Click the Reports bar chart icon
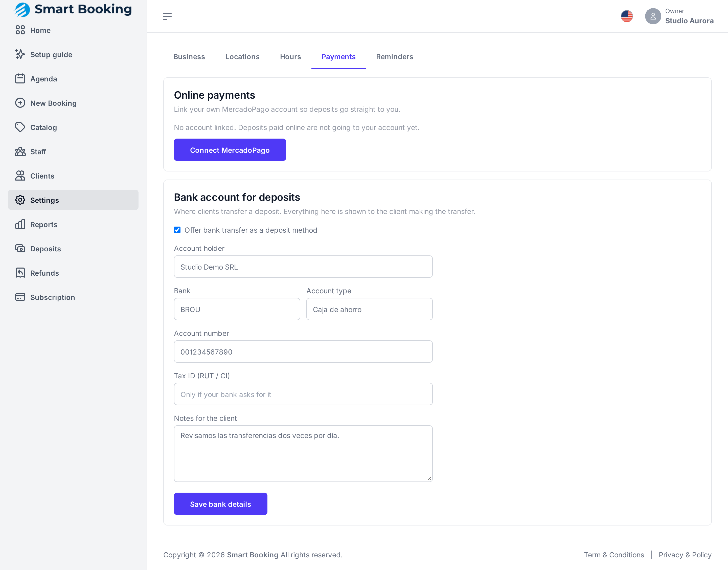 20,224
